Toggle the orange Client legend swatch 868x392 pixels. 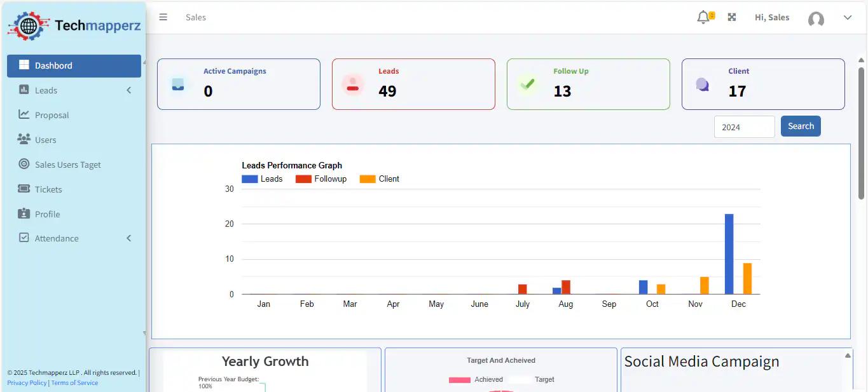click(x=368, y=179)
